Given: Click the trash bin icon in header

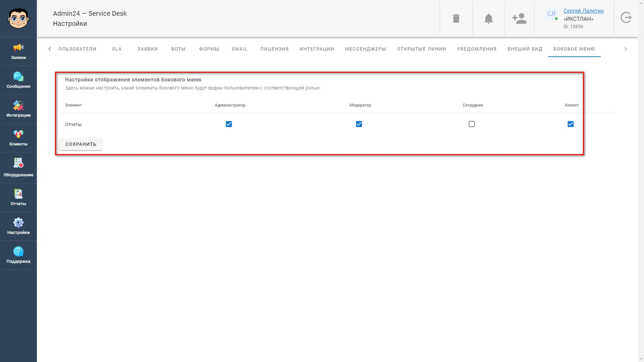Looking at the screenshot, I should click(456, 18).
